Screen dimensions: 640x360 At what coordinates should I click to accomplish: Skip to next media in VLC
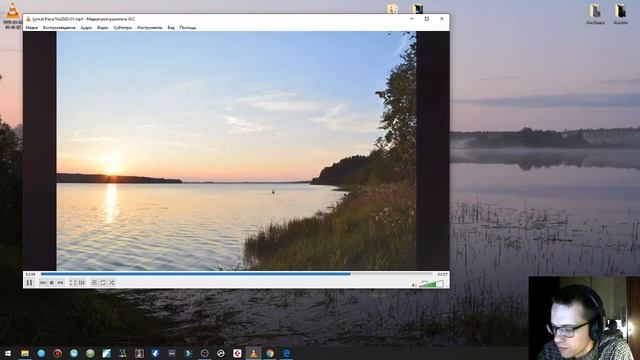coord(60,282)
